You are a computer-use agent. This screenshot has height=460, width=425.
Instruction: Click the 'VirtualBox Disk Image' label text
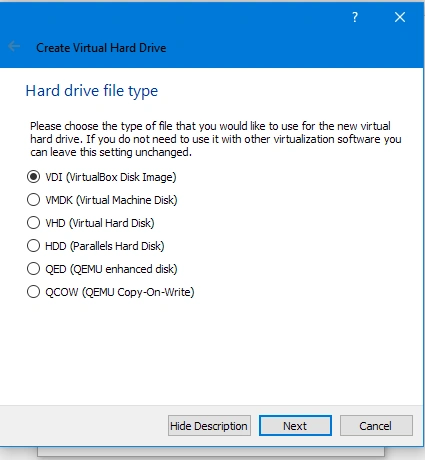tap(121, 177)
